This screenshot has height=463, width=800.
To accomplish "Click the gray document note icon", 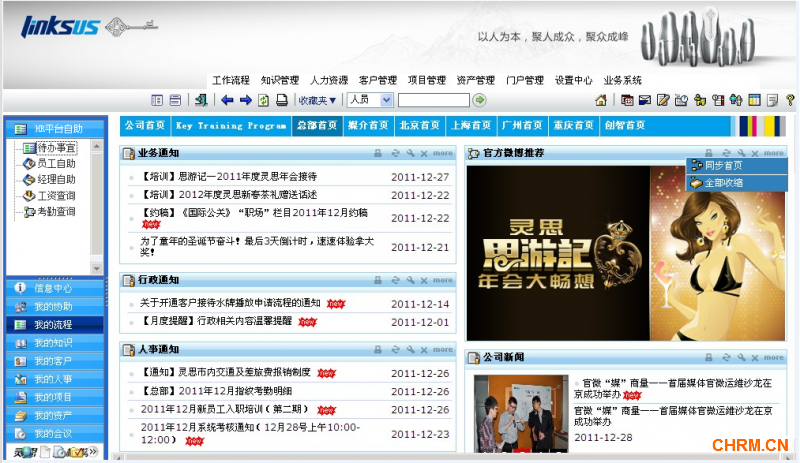I will point(772,101).
